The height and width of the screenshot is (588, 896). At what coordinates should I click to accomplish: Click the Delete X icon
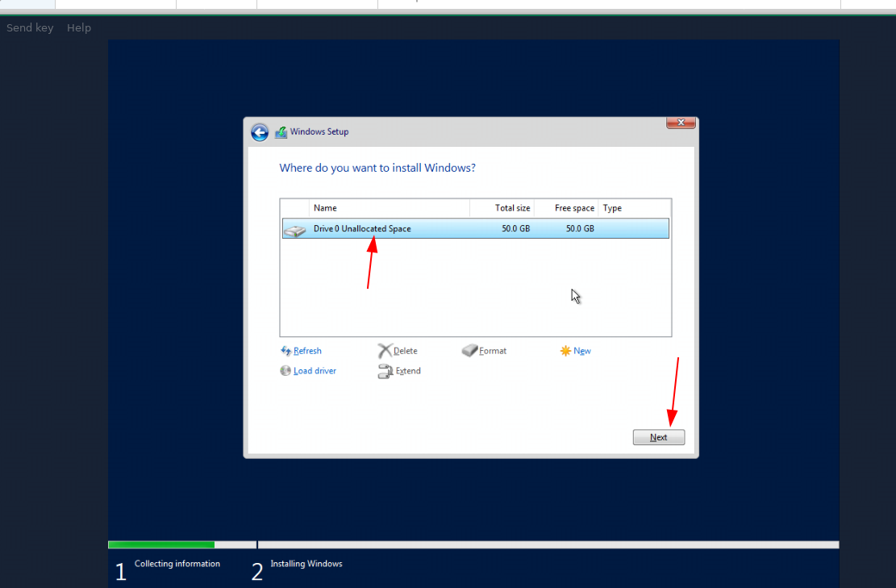pyautogui.click(x=385, y=351)
